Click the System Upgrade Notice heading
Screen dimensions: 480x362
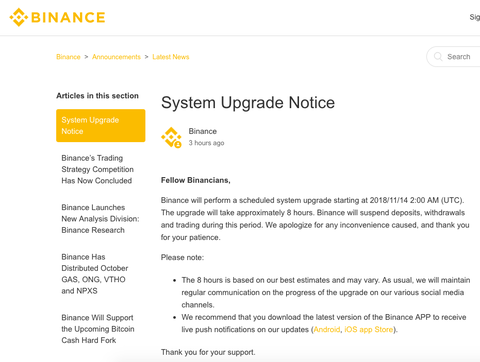pos(248,102)
